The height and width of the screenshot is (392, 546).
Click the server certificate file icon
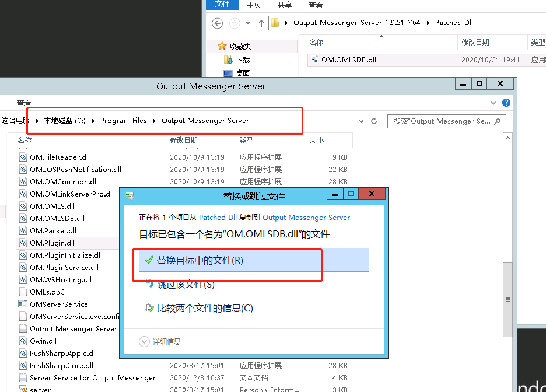tap(23, 389)
